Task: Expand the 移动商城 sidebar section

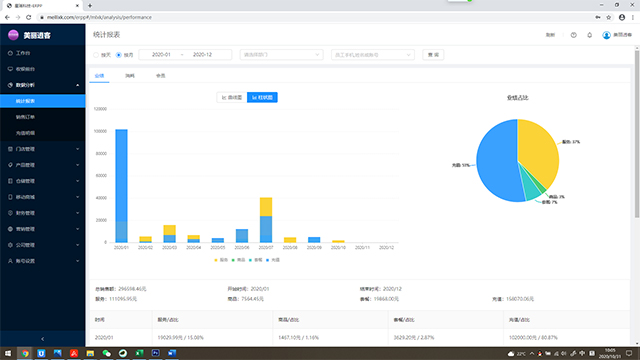Action: tap(42, 197)
